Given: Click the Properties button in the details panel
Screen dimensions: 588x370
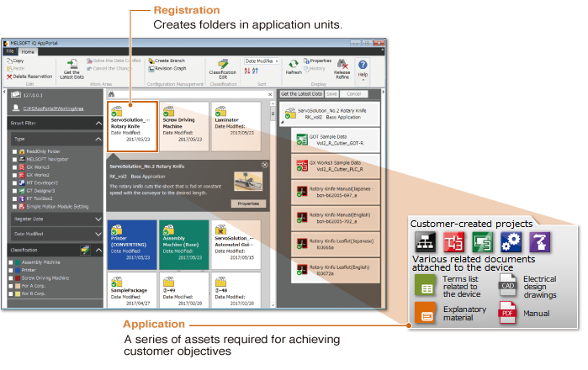Looking at the screenshot, I should (247, 203).
